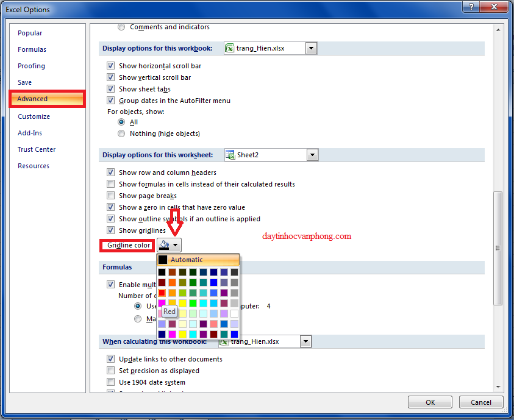The width and height of the screenshot is (514, 420).
Task: Click the OK button
Action: [430, 402]
